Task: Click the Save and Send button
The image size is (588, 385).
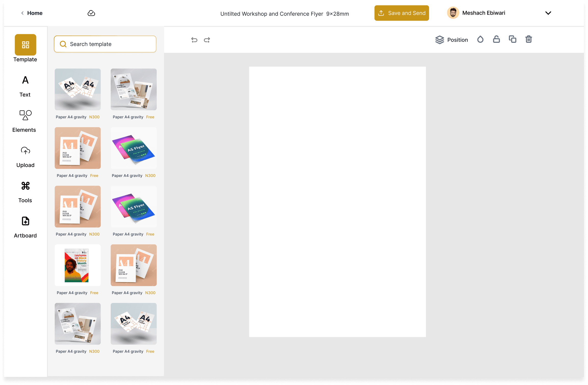Action: (x=402, y=13)
